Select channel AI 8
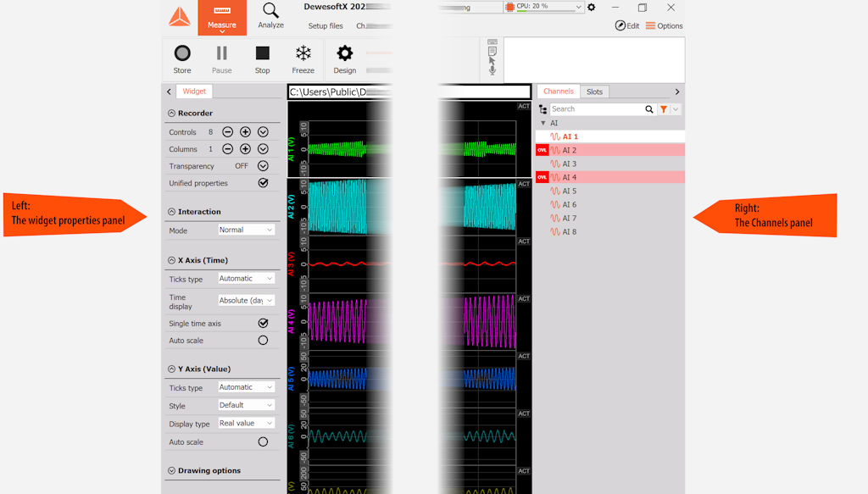 point(610,232)
